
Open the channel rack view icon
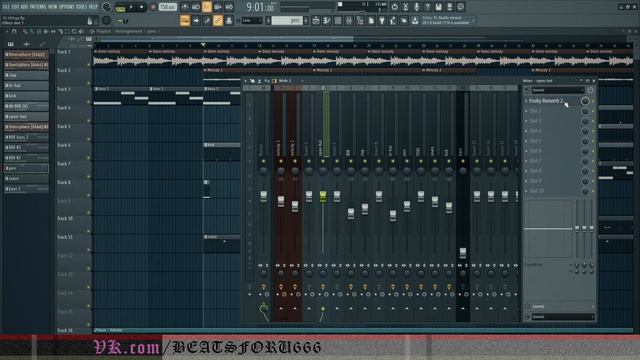[338, 20]
